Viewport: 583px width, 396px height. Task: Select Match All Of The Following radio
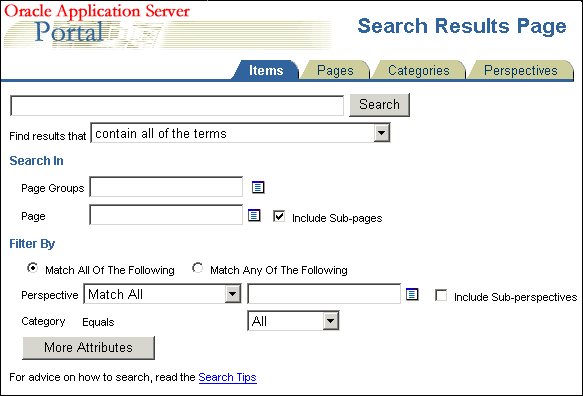coord(33,268)
